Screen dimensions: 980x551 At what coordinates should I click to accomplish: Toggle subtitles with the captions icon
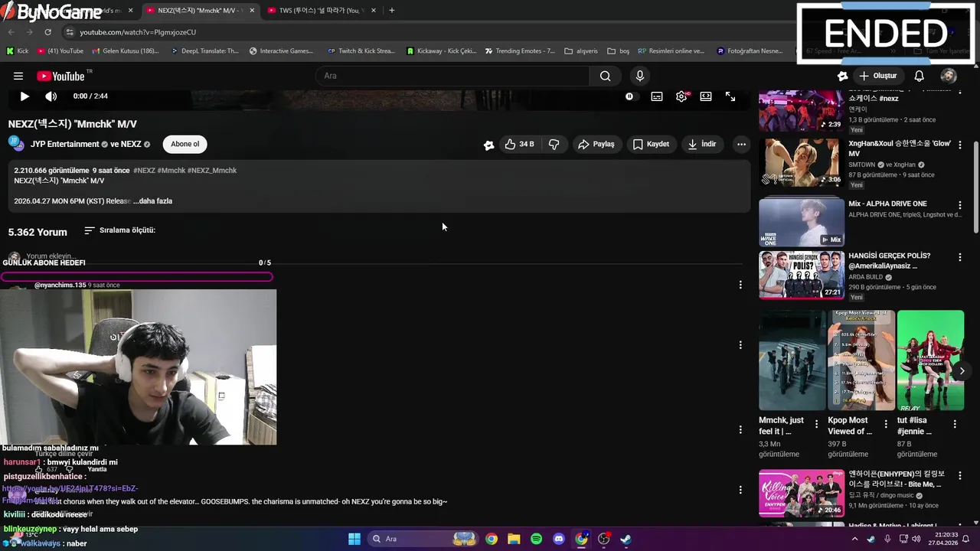coord(656,96)
